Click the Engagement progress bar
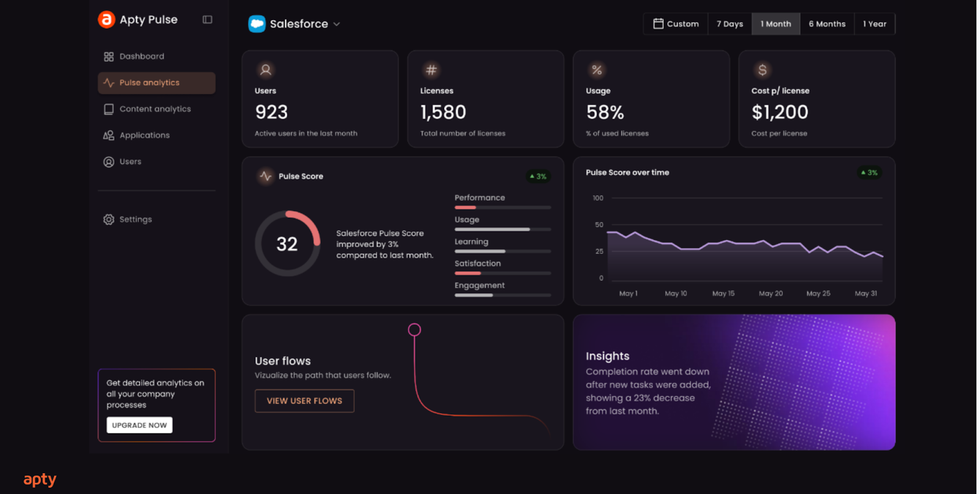 [503, 295]
